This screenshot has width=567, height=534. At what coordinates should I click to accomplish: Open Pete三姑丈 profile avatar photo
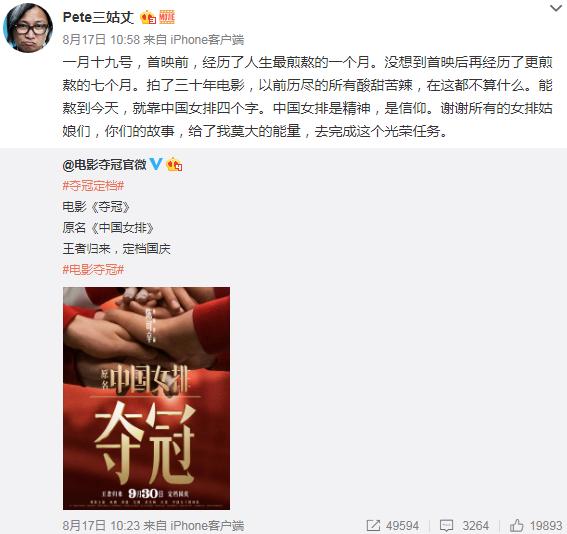[28, 28]
